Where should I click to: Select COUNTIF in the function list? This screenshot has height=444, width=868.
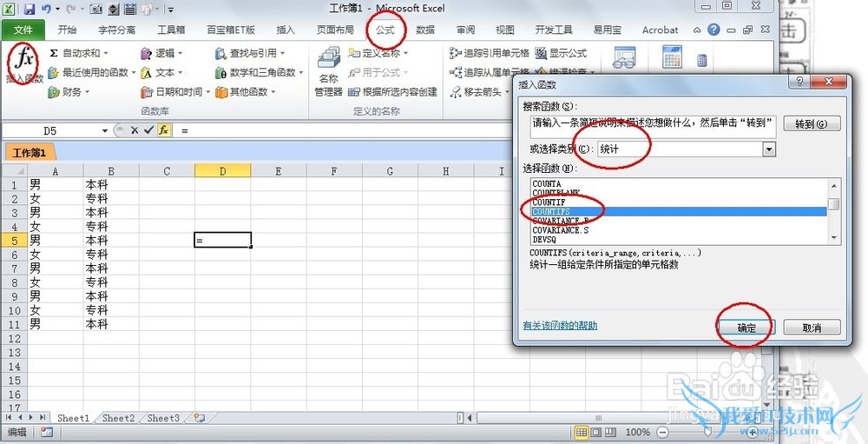[678, 202]
